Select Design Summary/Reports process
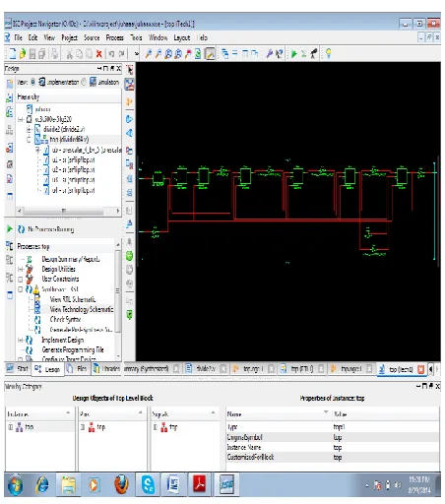 [x=71, y=259]
